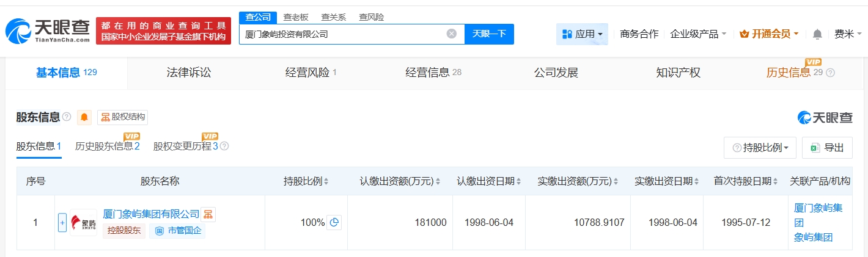Click the help icon beside 股东信息 heading

67,117
